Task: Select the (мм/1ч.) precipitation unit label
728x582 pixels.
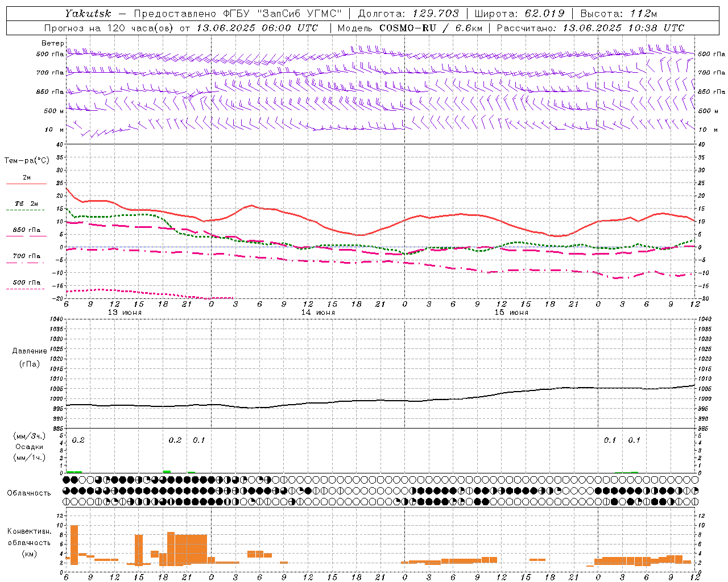Action: point(30,458)
